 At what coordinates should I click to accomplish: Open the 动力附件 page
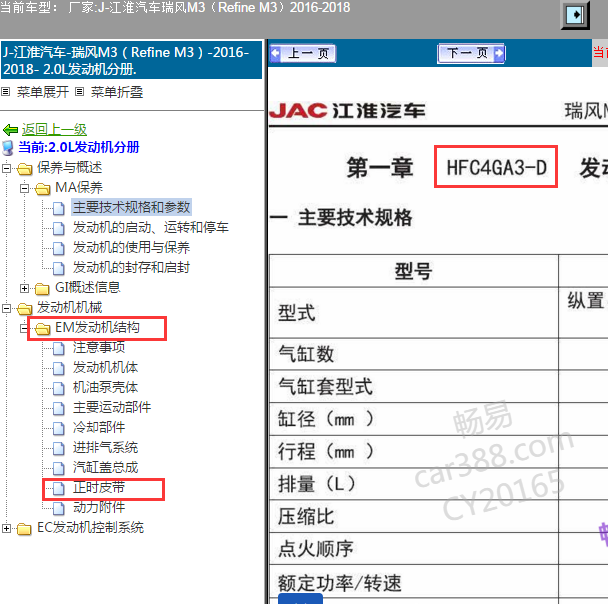[99, 507]
